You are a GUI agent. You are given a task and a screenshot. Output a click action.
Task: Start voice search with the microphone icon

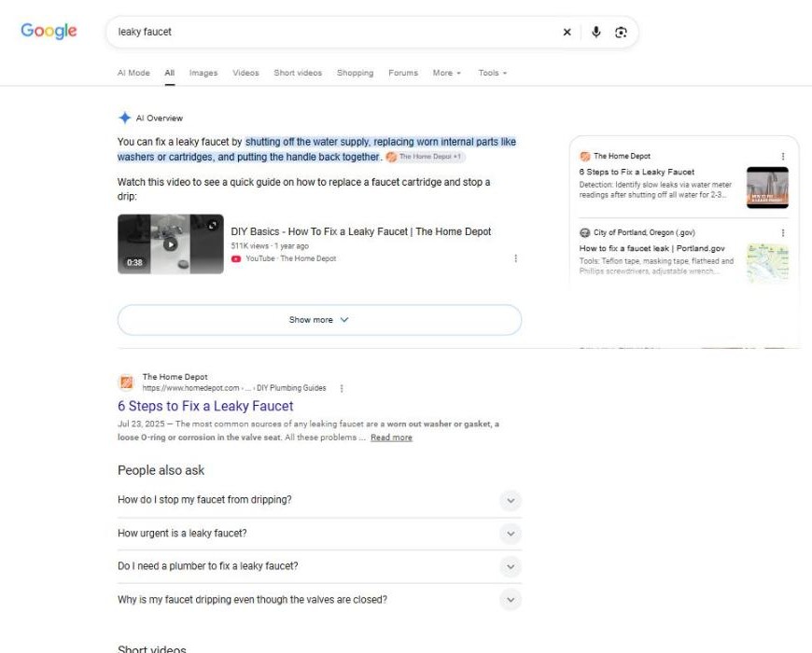tap(596, 32)
